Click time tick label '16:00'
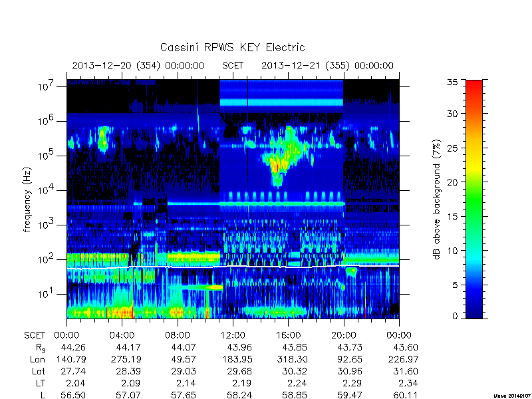The image size is (532, 399). tap(288, 336)
